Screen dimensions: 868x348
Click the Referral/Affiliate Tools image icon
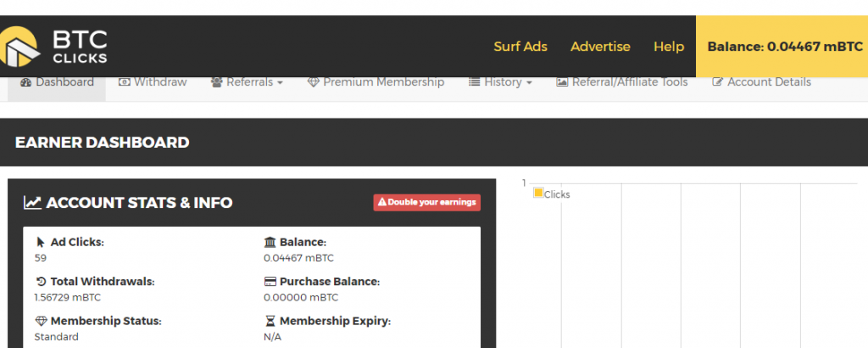click(562, 82)
